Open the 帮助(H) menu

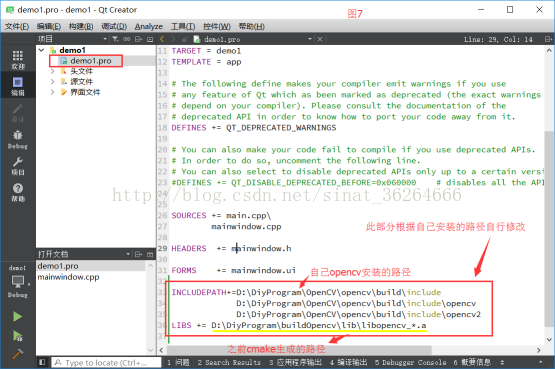(252, 27)
